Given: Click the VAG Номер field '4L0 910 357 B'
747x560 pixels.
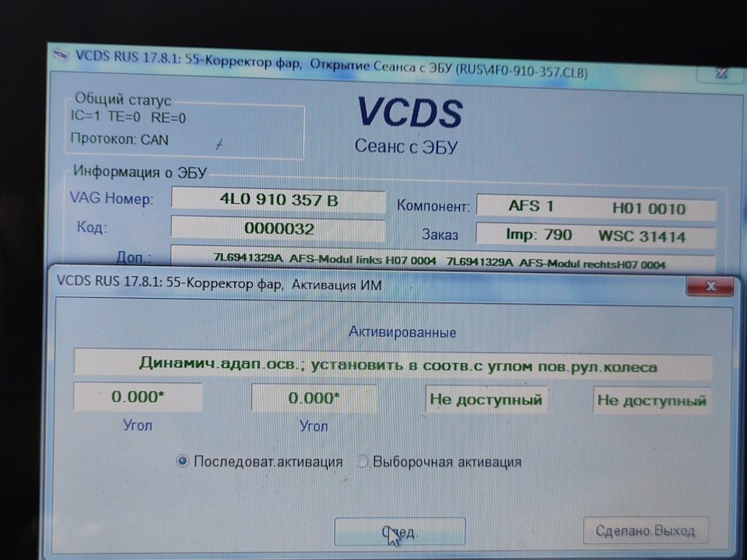Looking at the screenshot, I should [279, 200].
